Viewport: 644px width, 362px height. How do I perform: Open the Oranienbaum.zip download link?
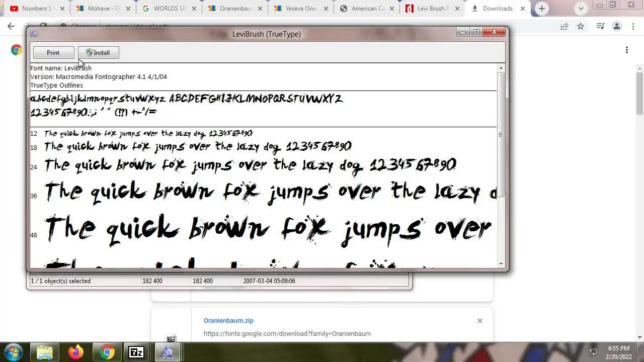tap(228, 321)
